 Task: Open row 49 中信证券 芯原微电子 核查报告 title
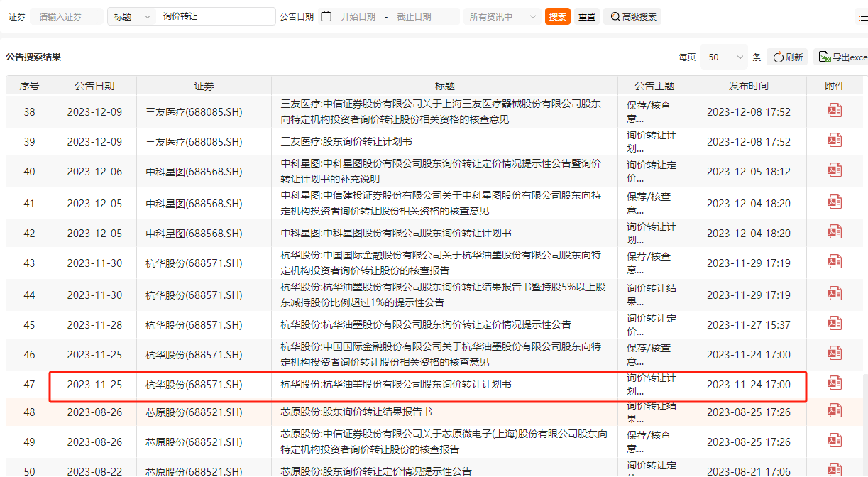[444, 442]
